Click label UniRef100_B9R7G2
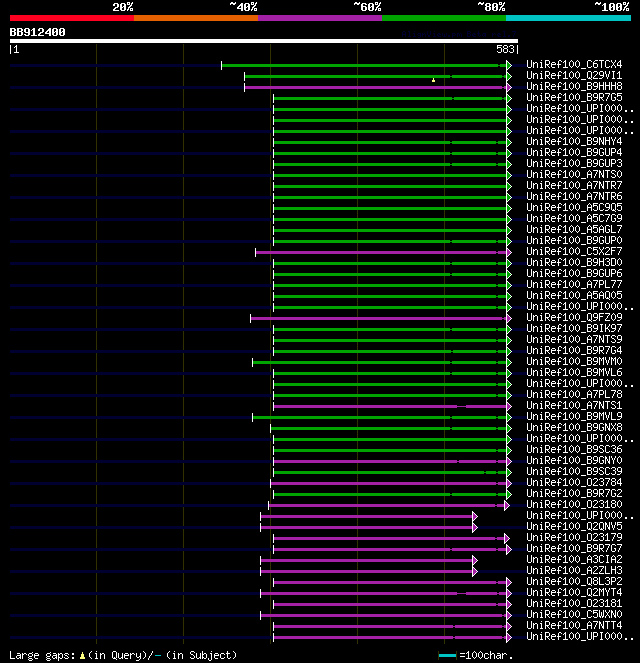This screenshot has height=663, width=640. (574, 493)
